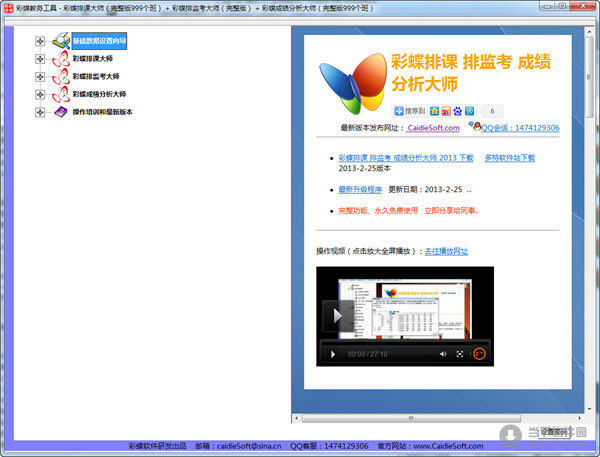The image size is (600, 457).
Task: Click the app icon in the title bar
Action: click(9, 8)
